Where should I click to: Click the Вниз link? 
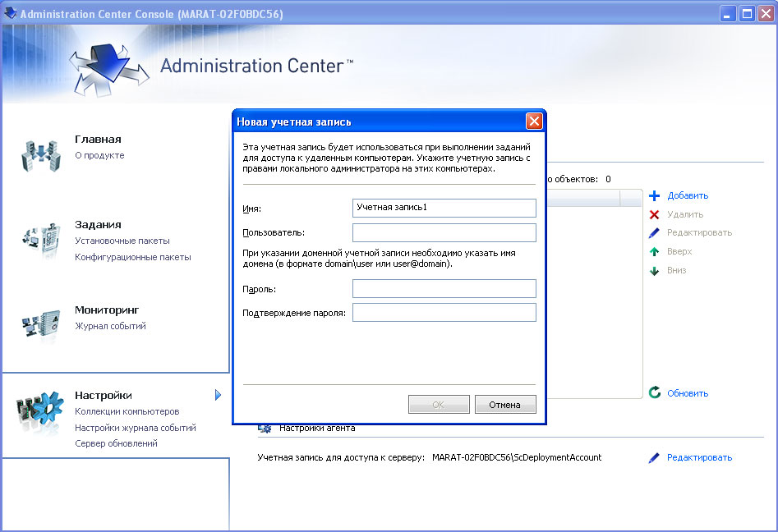(x=677, y=270)
